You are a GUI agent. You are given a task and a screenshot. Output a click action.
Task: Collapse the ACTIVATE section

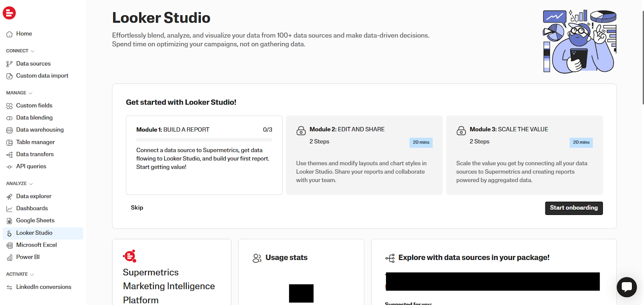[20, 274]
